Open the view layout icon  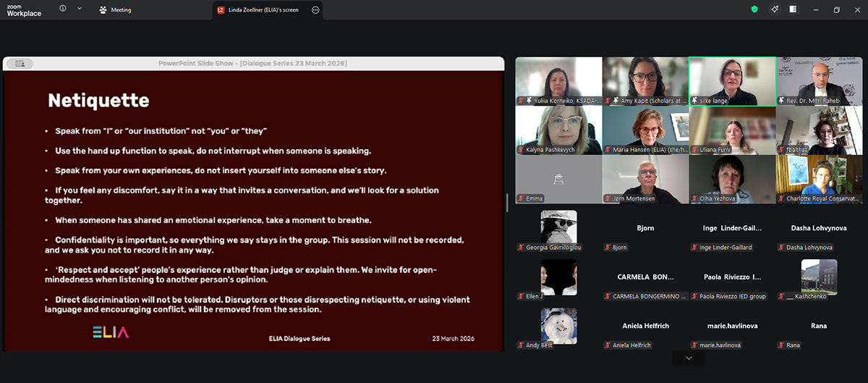(x=793, y=9)
